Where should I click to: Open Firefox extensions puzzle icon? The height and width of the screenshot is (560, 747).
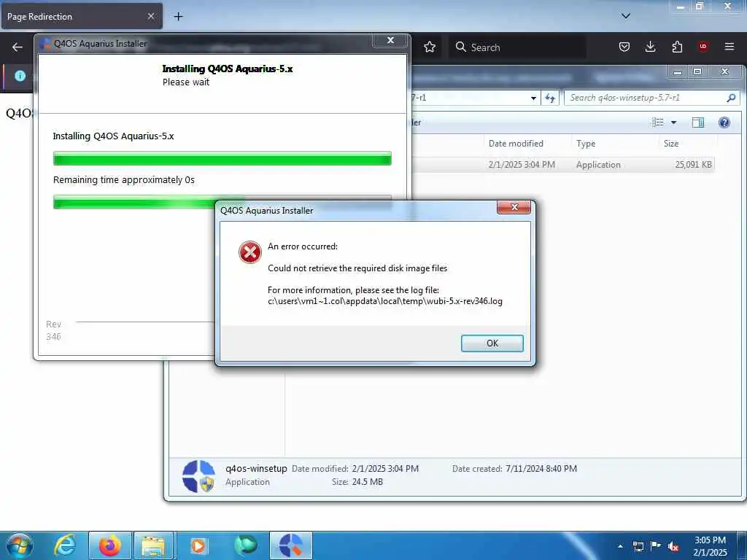click(677, 47)
